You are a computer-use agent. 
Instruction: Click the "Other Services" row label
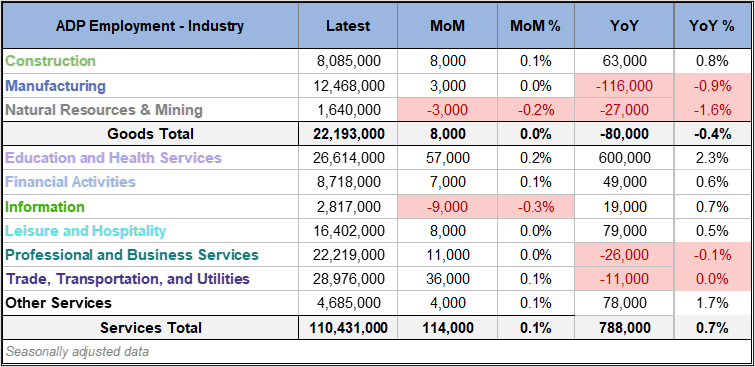[58, 303]
